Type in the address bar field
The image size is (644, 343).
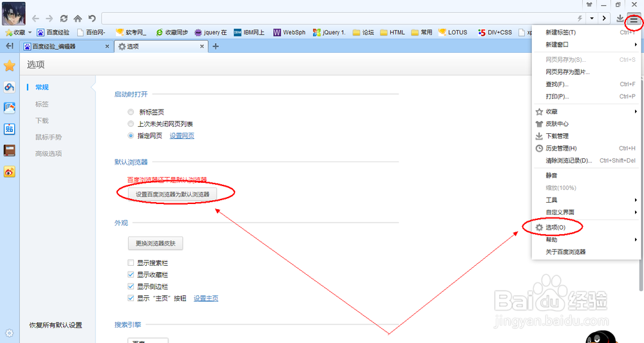339,19
